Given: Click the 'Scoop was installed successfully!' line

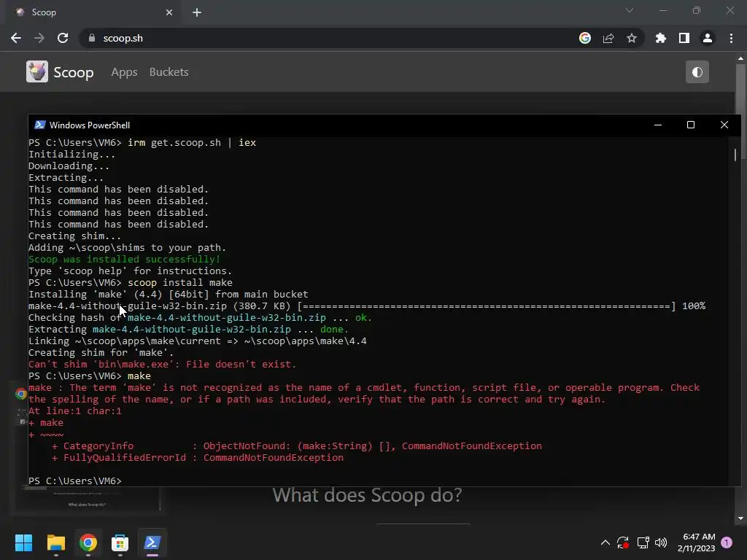Looking at the screenshot, I should 124,259.
